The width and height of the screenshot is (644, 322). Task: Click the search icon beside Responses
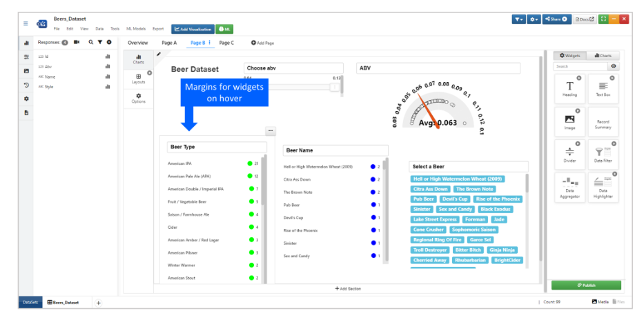[x=91, y=42]
